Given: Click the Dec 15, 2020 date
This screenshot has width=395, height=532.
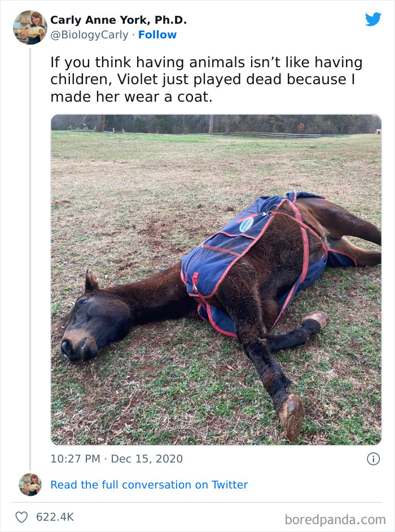Looking at the screenshot, I should 147,459.
